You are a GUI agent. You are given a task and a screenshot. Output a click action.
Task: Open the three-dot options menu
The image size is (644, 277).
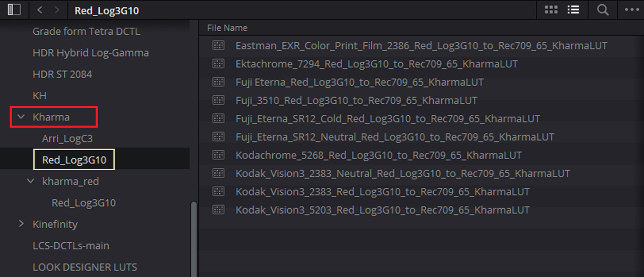pyautogui.click(x=631, y=10)
